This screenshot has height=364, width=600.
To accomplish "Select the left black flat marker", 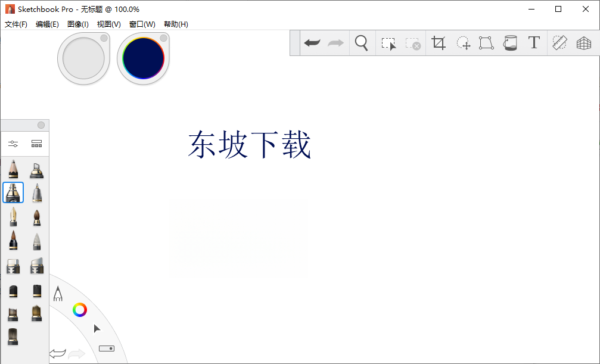I will [13, 291].
